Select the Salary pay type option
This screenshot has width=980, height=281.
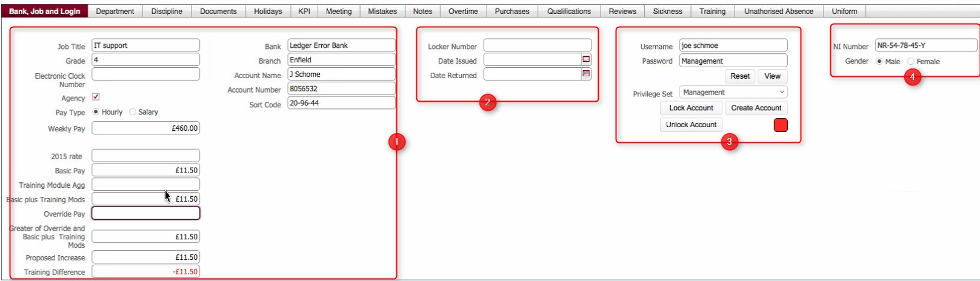(x=133, y=112)
